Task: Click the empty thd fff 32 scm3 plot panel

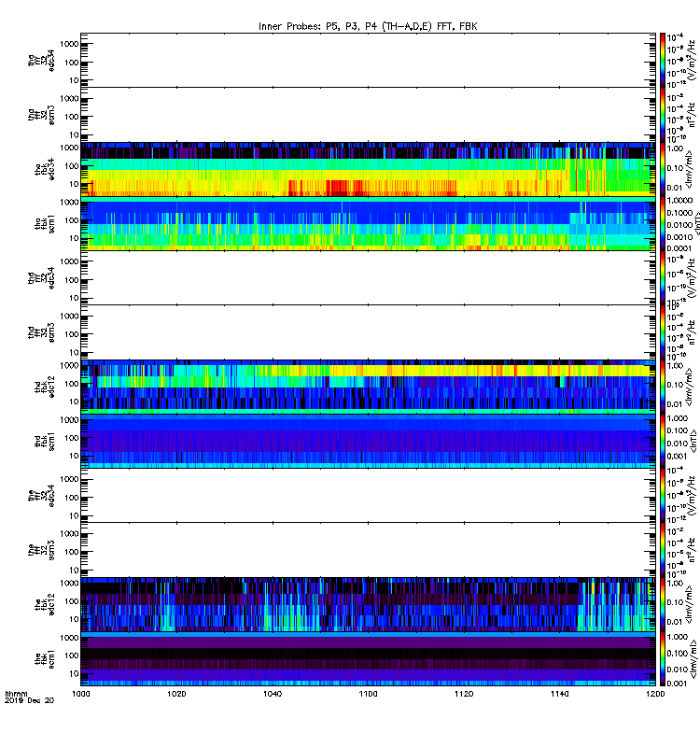Action: click(x=368, y=332)
